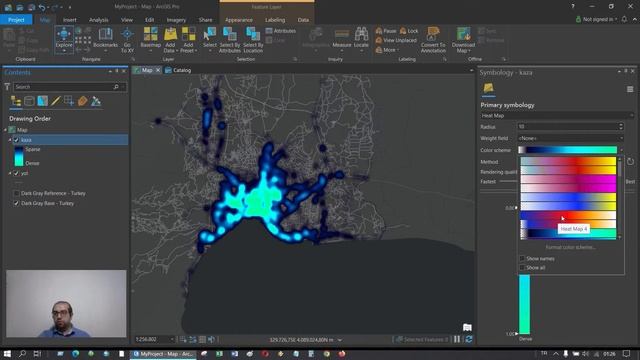Filter Contents by snapping
This screenshot has height=360, width=640.
click(x=69, y=101)
